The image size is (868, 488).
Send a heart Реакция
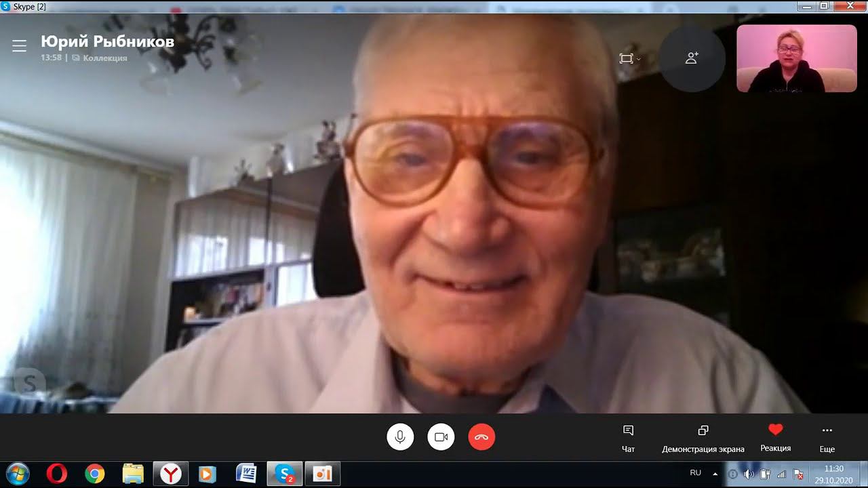(x=776, y=438)
